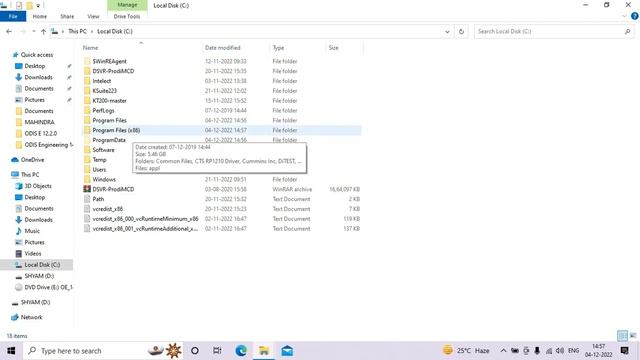The image size is (640, 360).
Task: Open MAHINDRA folder in Quick access
Action: (39, 122)
